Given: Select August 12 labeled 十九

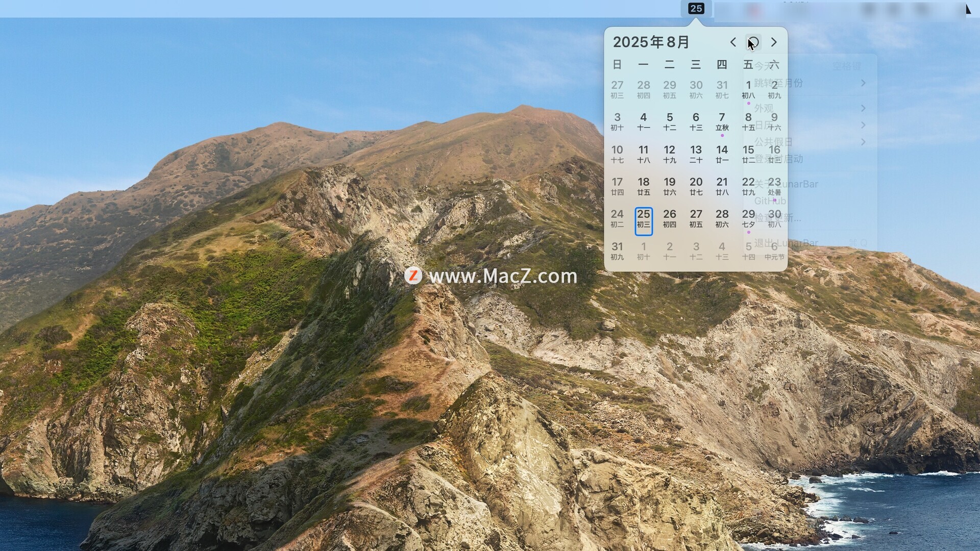Looking at the screenshot, I should coord(670,155).
